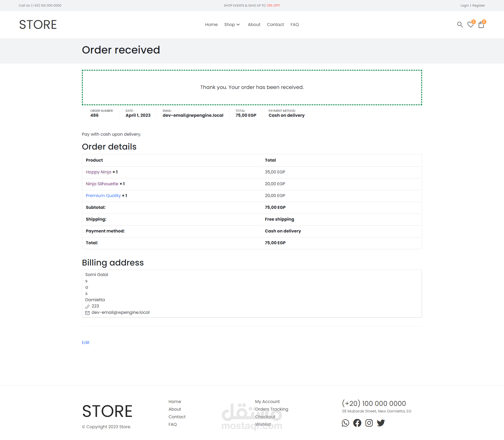The image size is (504, 440).
Task: Open the wishlist heart icon
Action: 470,25
